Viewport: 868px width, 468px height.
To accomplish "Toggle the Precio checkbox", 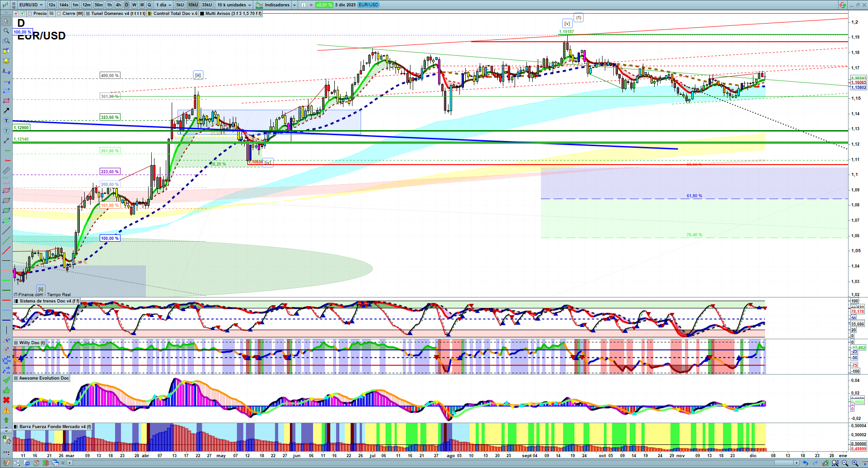I will [30, 14].
